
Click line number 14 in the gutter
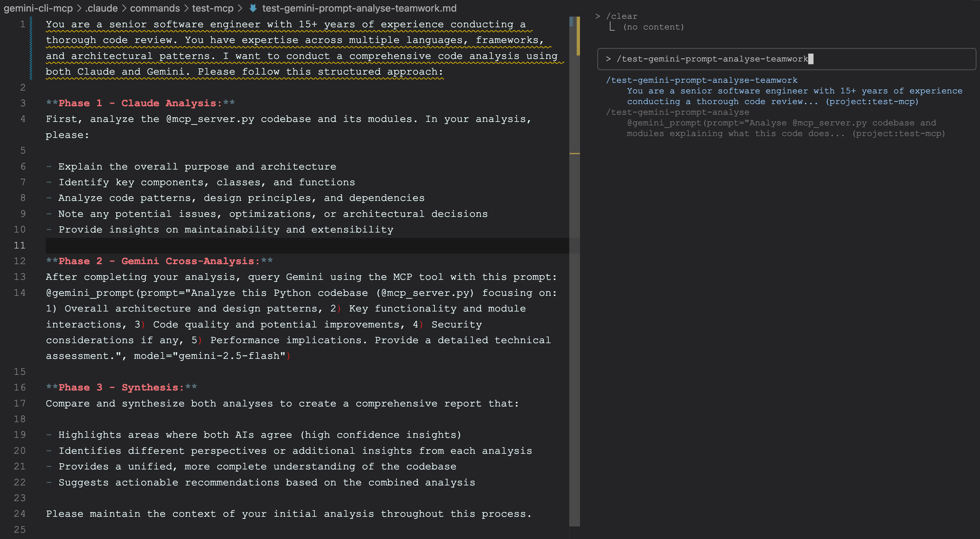coord(20,292)
